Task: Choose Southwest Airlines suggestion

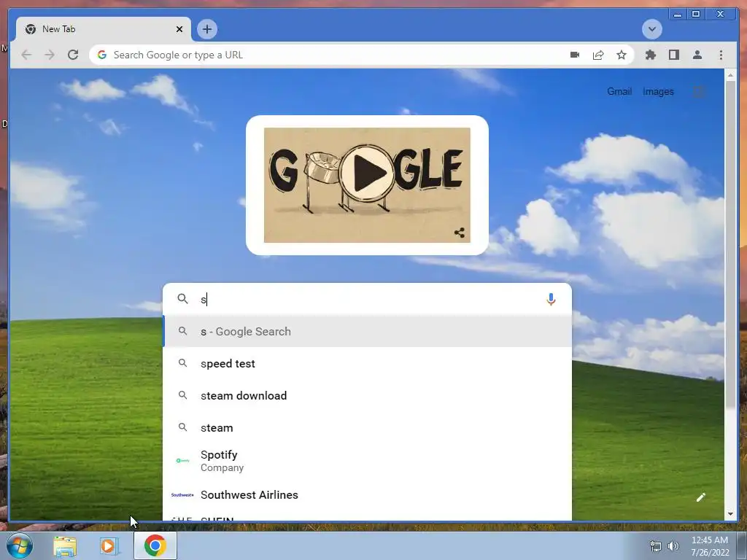Action: point(367,495)
